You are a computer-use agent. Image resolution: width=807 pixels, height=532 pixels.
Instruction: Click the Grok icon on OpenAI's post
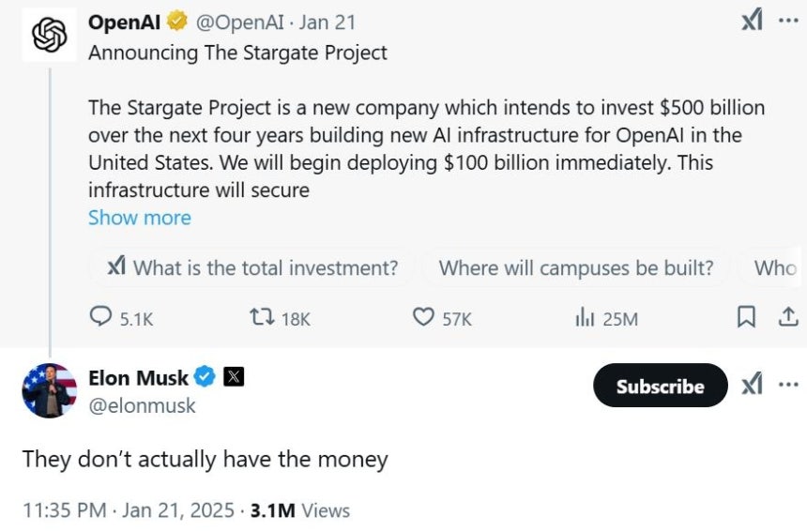pos(752,21)
